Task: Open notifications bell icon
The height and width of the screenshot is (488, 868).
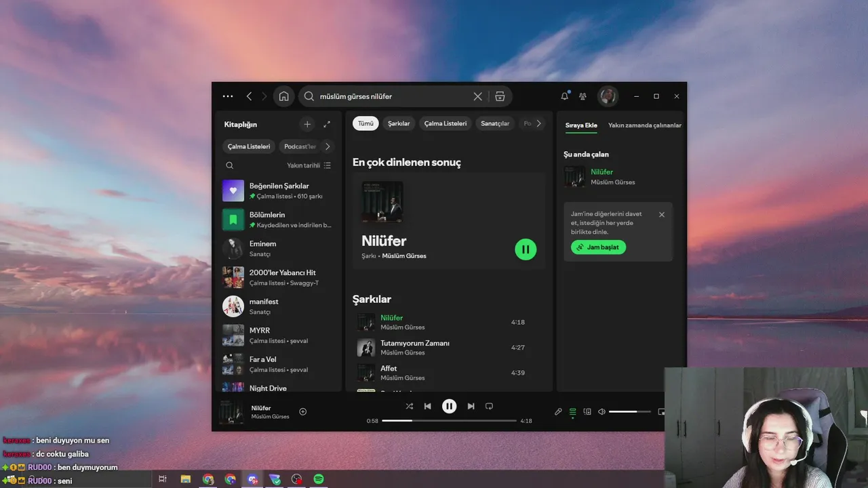Action: 564,96
